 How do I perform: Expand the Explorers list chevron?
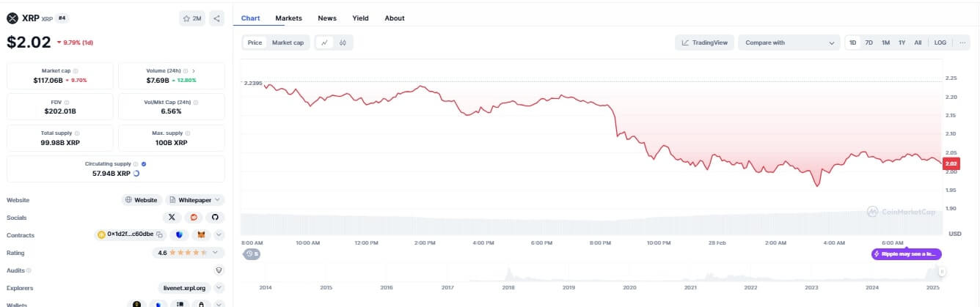click(x=219, y=288)
